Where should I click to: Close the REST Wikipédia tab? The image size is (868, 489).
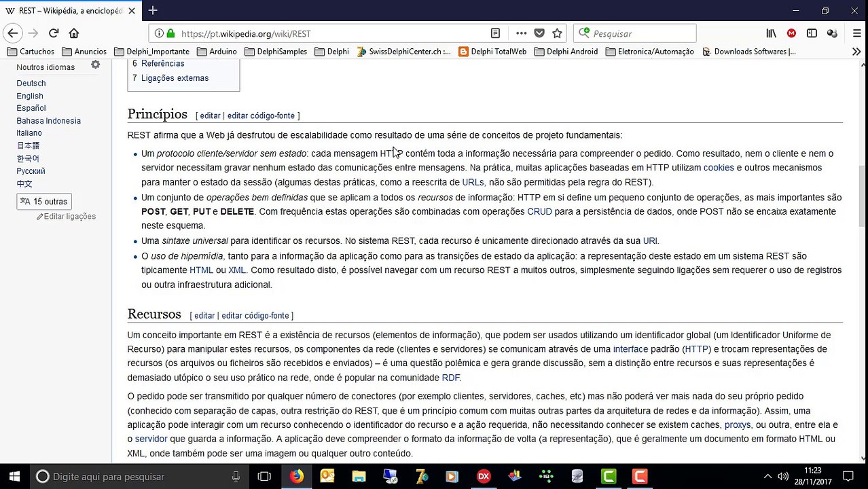pos(132,11)
